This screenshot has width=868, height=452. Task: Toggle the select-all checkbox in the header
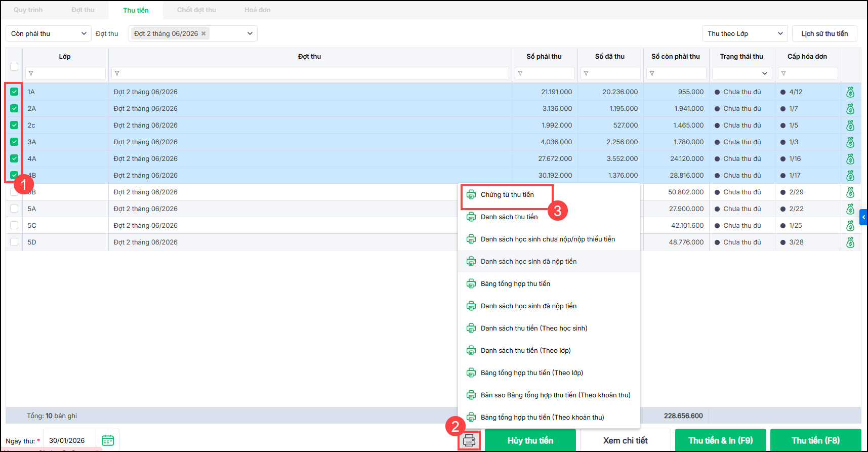14,67
